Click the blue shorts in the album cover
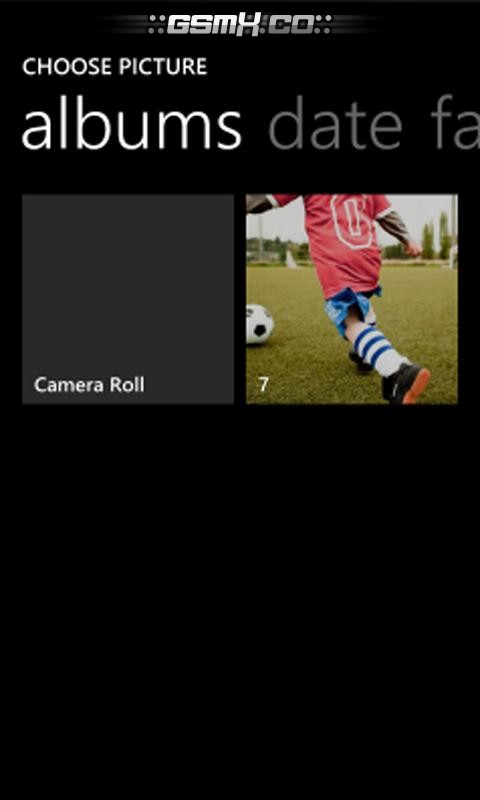This screenshot has height=800, width=480. (352, 310)
